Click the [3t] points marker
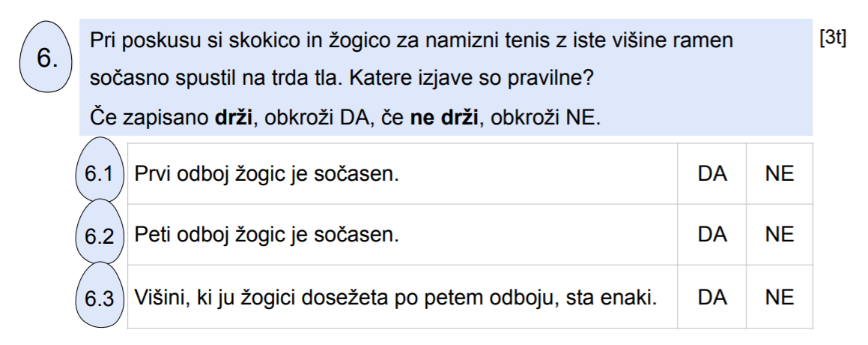The height and width of the screenshot is (345, 868). coord(833,37)
